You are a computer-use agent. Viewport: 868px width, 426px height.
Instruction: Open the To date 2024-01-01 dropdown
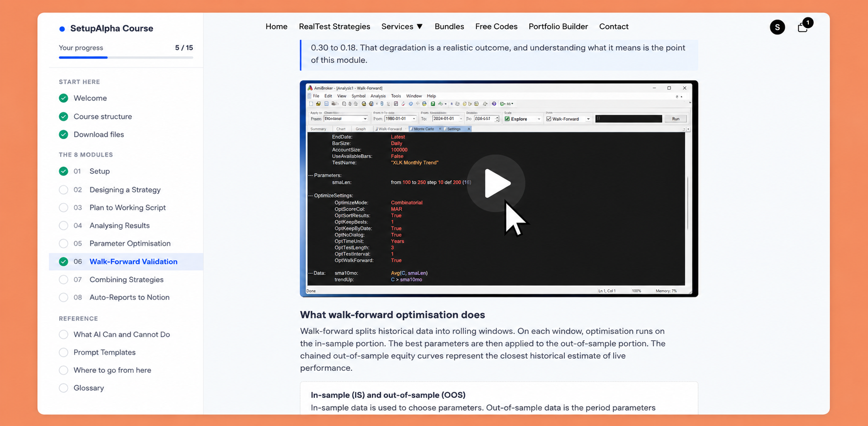(461, 119)
